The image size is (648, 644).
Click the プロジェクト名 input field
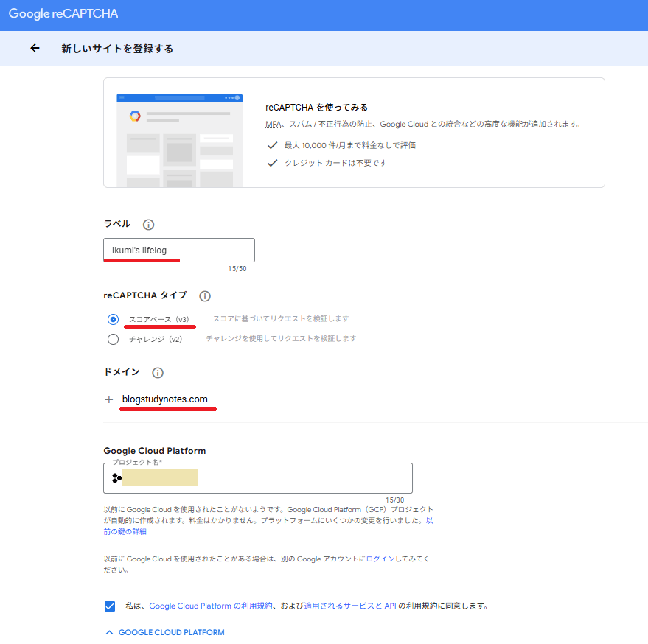pos(258,478)
